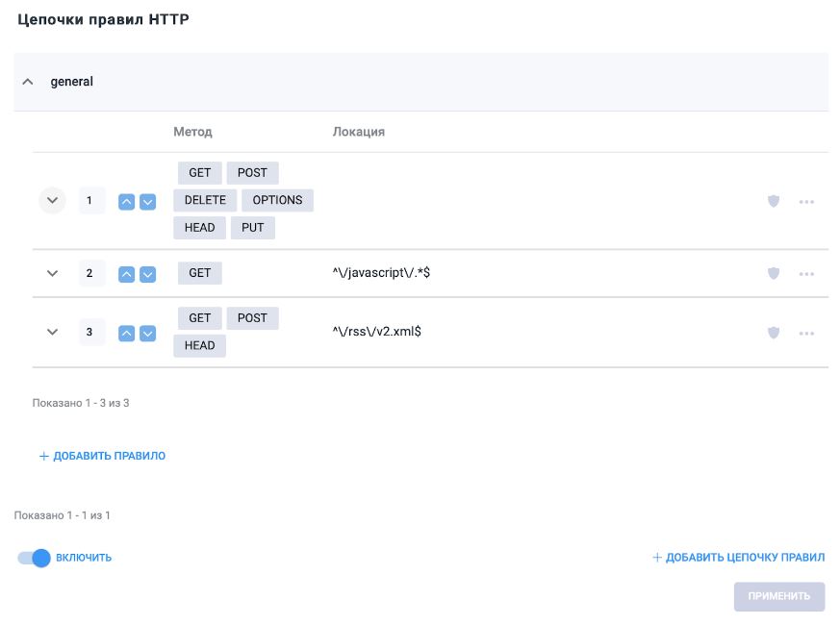
Task: Click the shield icon for rule 3
Action: [x=773, y=333]
